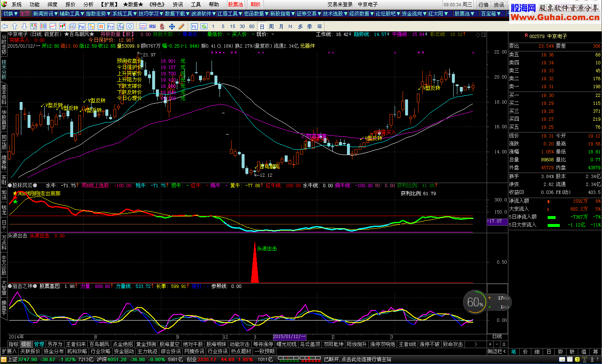Open the f(x) formula manager icon
Image resolution: width=602 pixels, height=364 pixels.
click(120, 26)
